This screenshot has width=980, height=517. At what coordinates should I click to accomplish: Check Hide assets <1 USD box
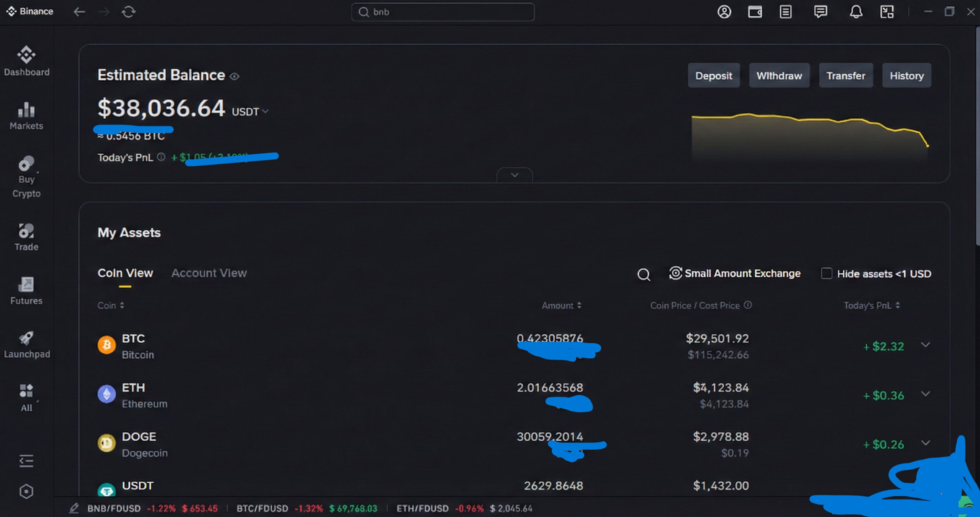826,273
